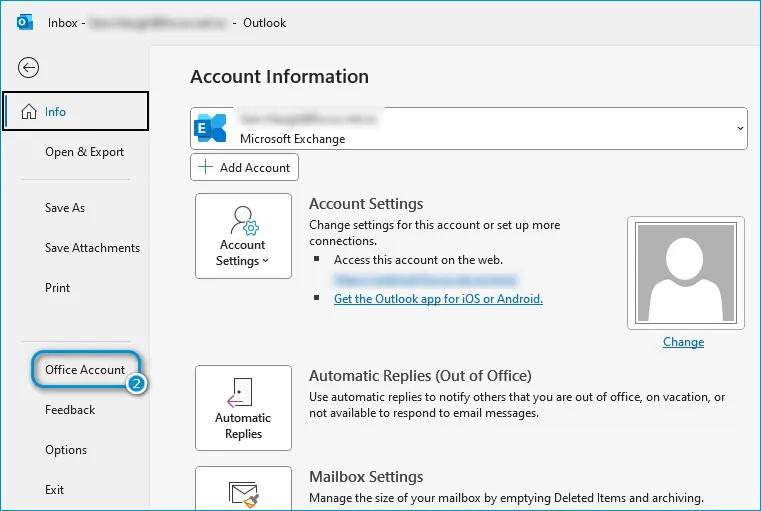Open the Account Settings dropdown button
The image size is (761, 511).
243,236
